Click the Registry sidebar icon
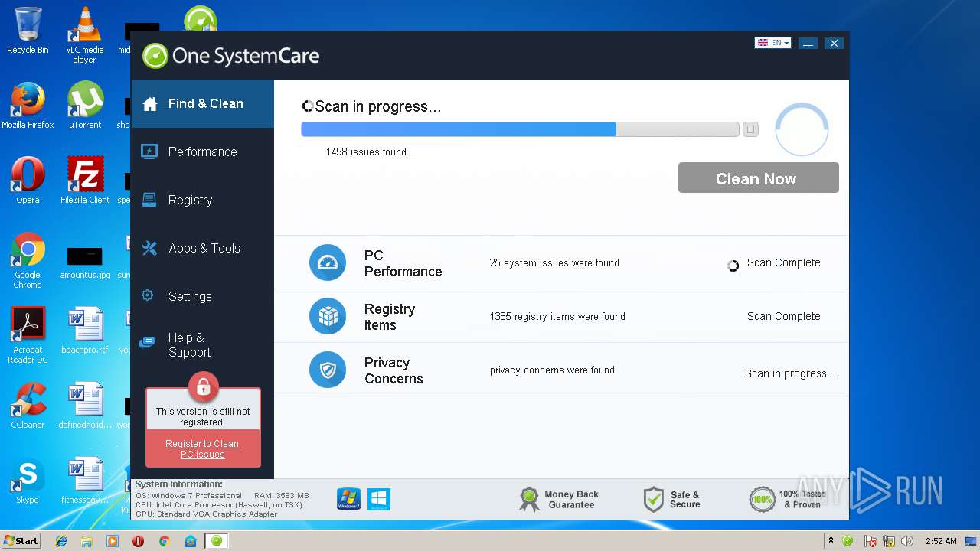Image resolution: width=980 pixels, height=551 pixels. coord(149,200)
